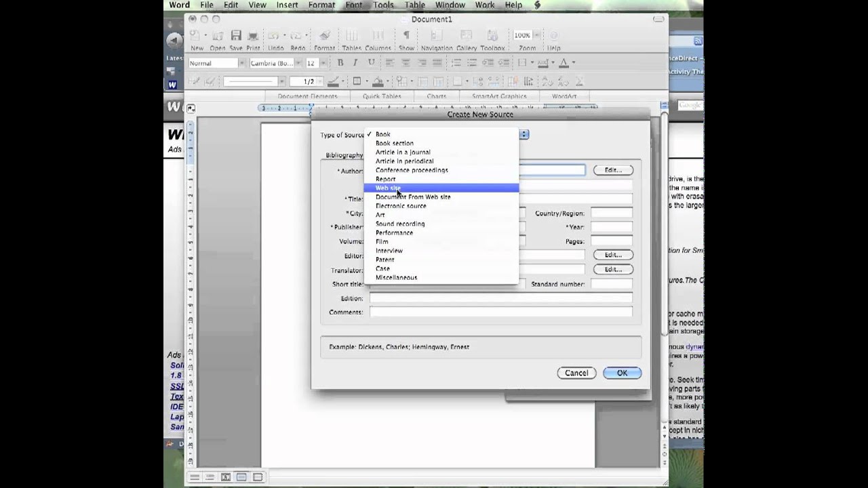Screen dimensions: 868x488
Task: Open the Normal style dropdown
Action: pos(241,63)
